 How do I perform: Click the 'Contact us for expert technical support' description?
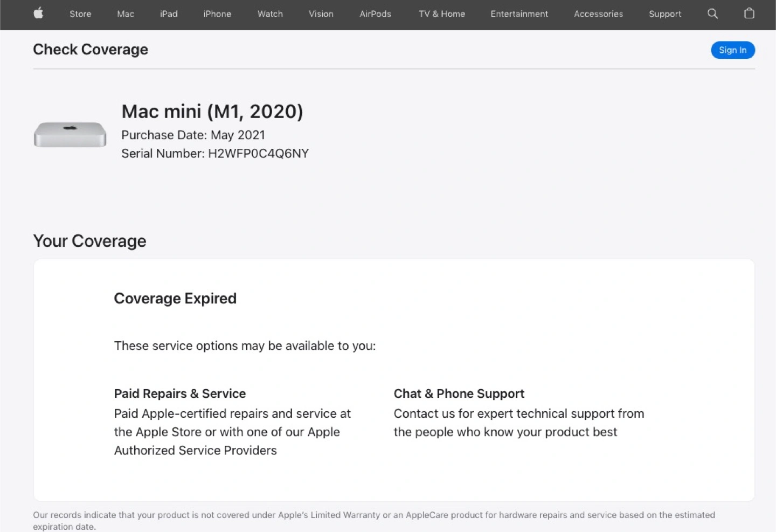pos(519,423)
